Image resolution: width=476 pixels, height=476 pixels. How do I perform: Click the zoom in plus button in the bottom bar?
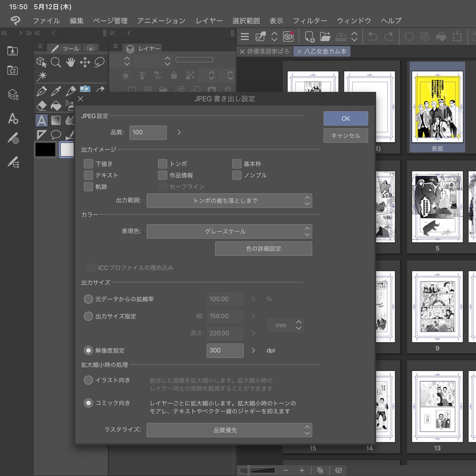pyautogui.click(x=302, y=470)
